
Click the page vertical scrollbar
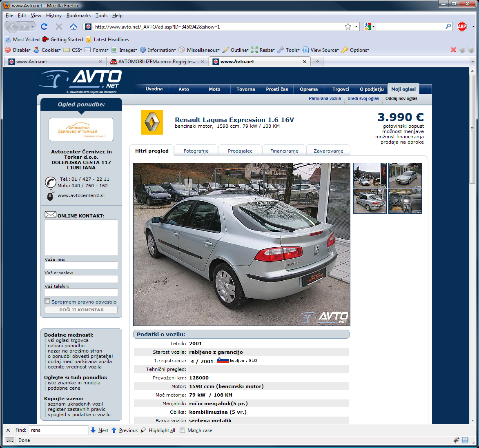(x=472, y=129)
